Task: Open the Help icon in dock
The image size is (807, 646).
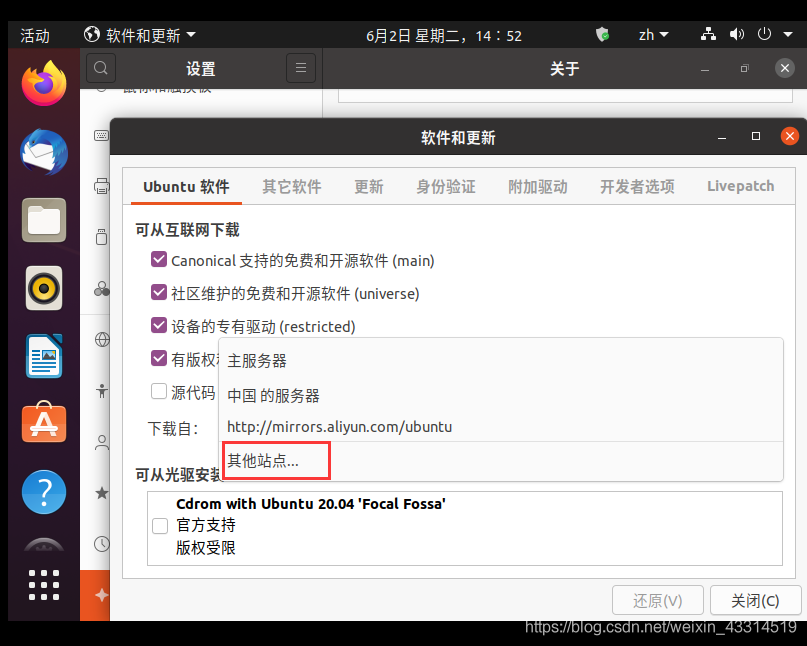Action: 43,492
